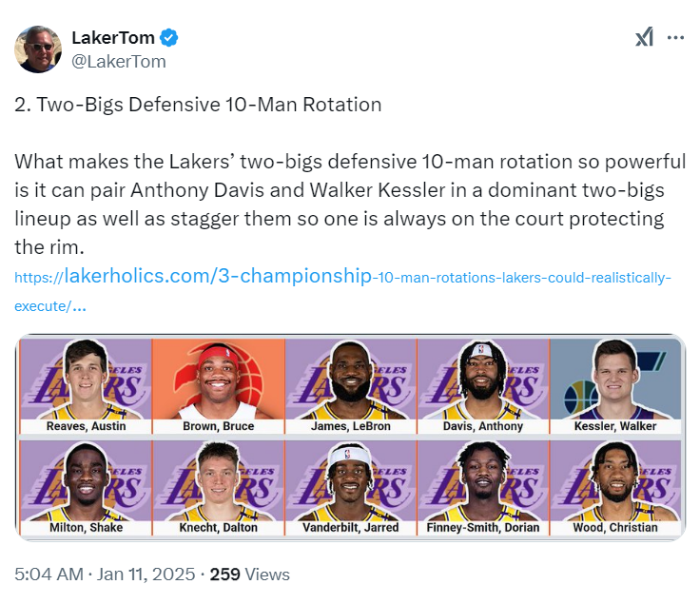
Task: Select the Austin Reaves player card
Action: (86, 385)
